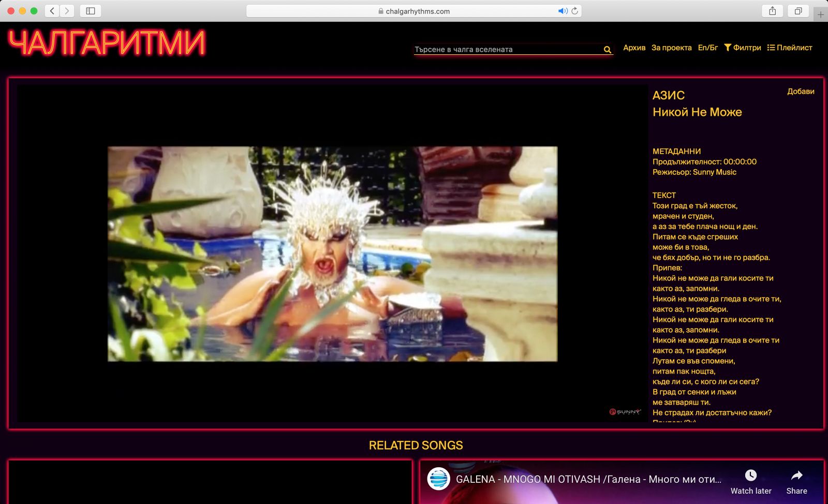Click lyric line Лутам се във спомени
This screenshot has width=828, height=504.
pyautogui.click(x=693, y=361)
